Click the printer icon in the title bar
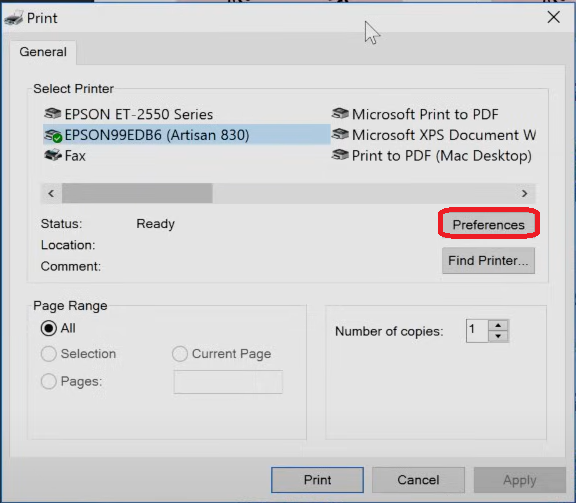 pos(14,18)
